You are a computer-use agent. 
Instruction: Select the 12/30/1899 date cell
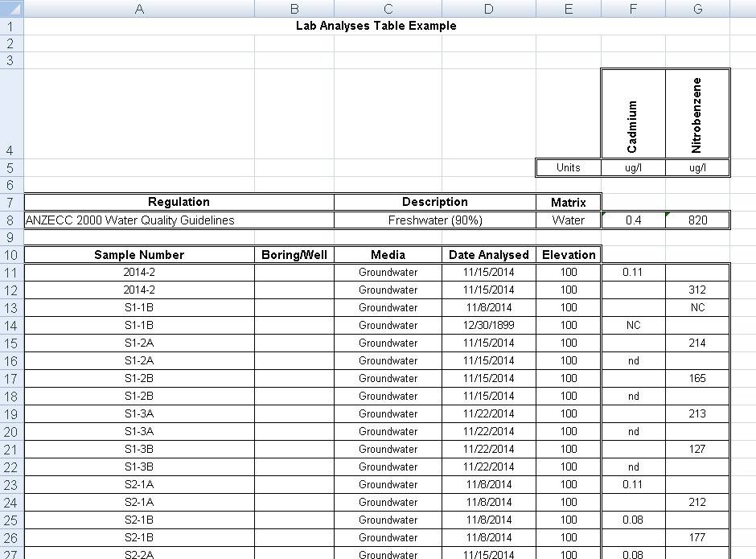[489, 325]
